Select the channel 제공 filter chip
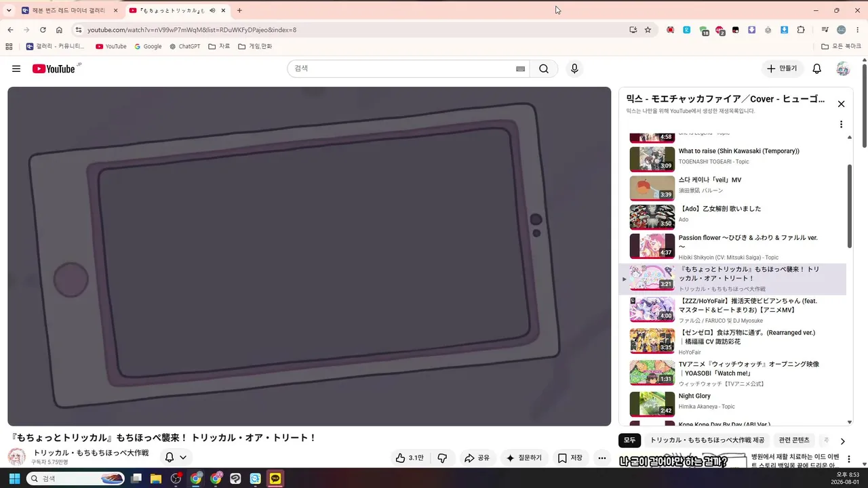The height and width of the screenshot is (488, 868). tap(707, 441)
